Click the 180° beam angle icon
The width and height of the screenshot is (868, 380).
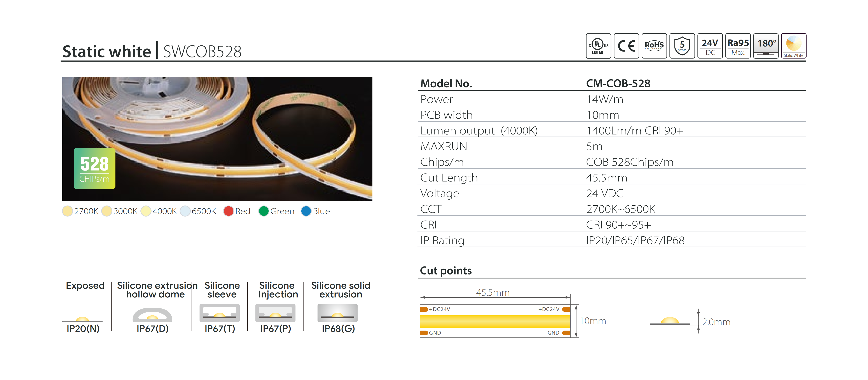[x=766, y=46]
